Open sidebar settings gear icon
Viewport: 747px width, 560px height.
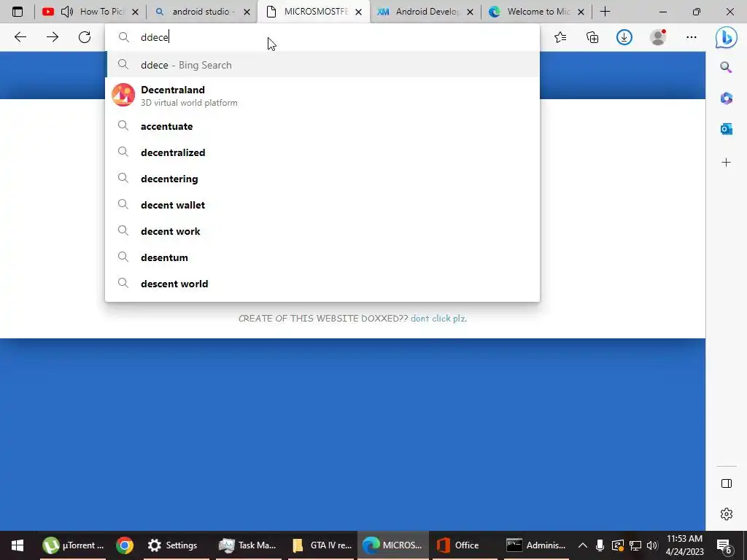pyautogui.click(x=726, y=514)
